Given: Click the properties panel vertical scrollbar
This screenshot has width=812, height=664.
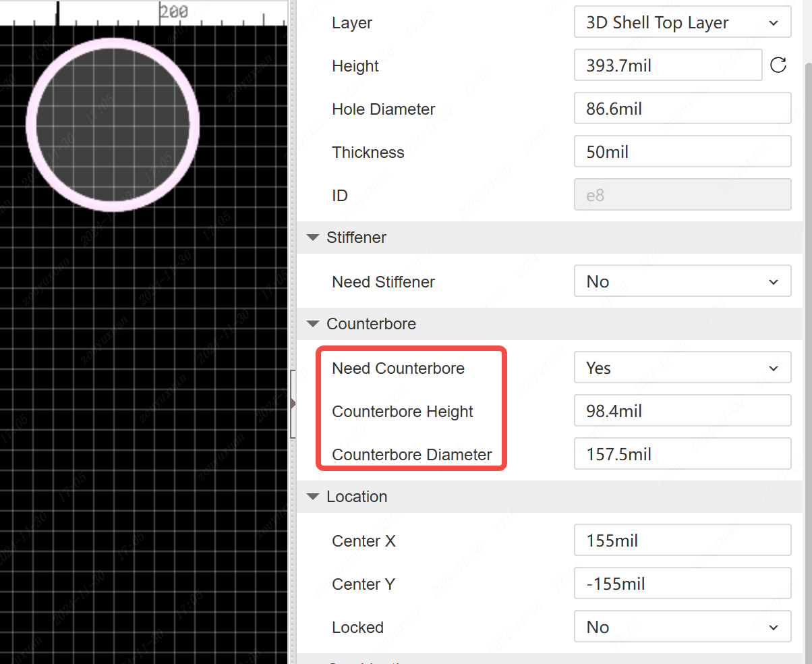Looking at the screenshot, I should (x=808, y=202).
